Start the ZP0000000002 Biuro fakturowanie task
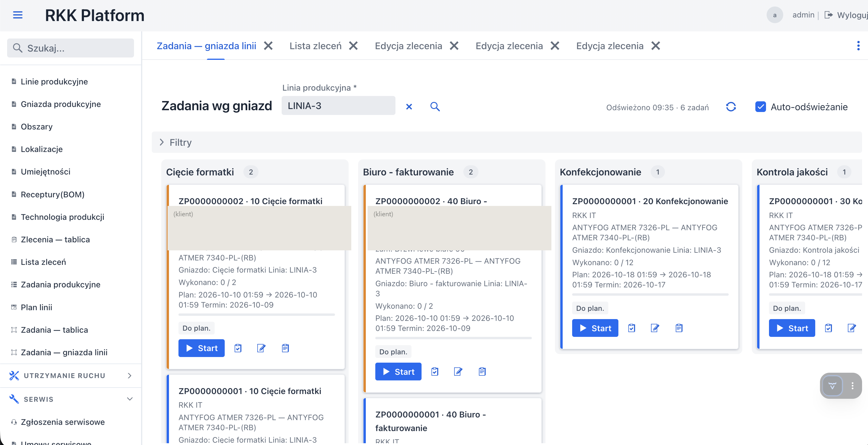 [398, 372]
